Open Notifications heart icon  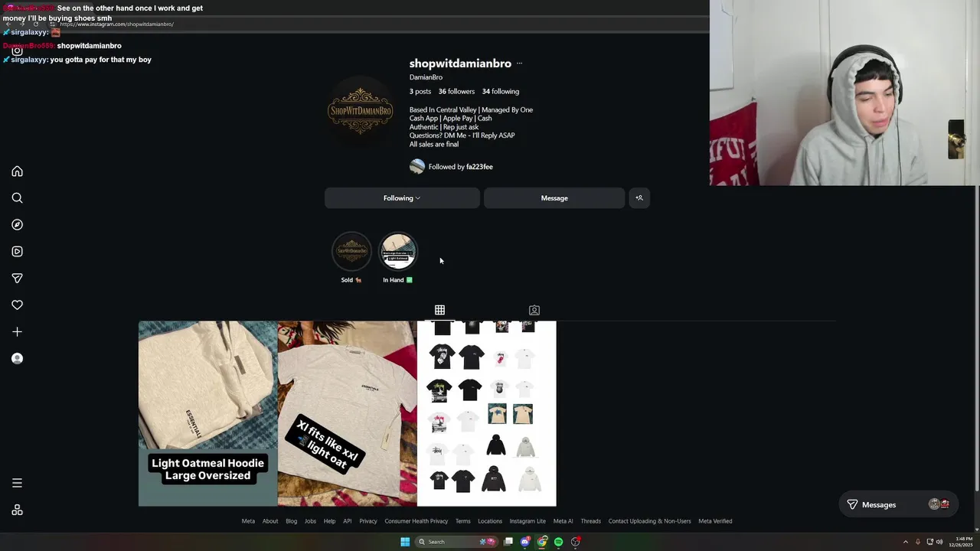coord(17,305)
